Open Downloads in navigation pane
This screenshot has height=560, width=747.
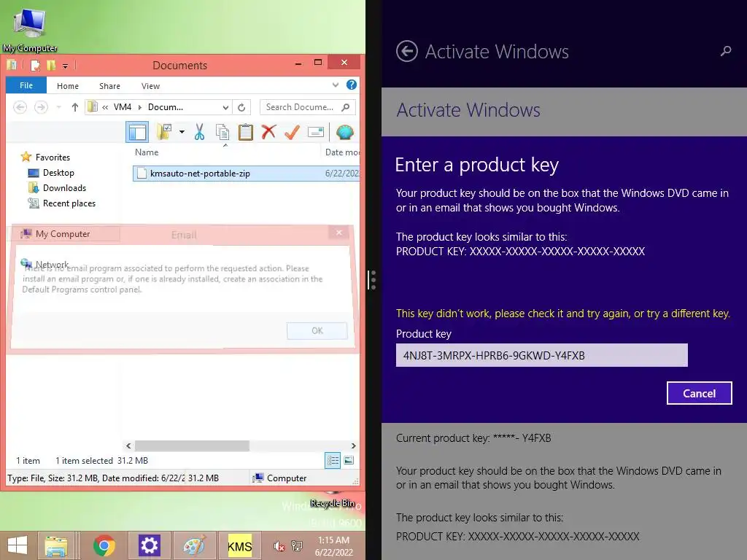[x=64, y=187]
